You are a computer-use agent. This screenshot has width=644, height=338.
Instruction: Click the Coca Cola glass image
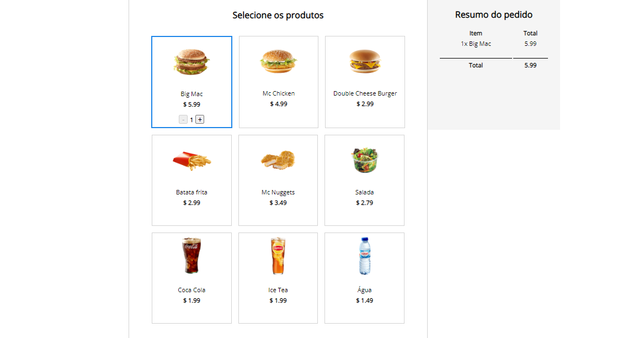tap(191, 256)
